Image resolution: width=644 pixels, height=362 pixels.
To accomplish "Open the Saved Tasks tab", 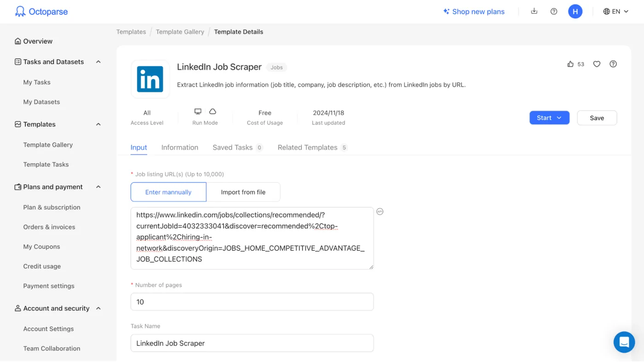I will point(237,147).
